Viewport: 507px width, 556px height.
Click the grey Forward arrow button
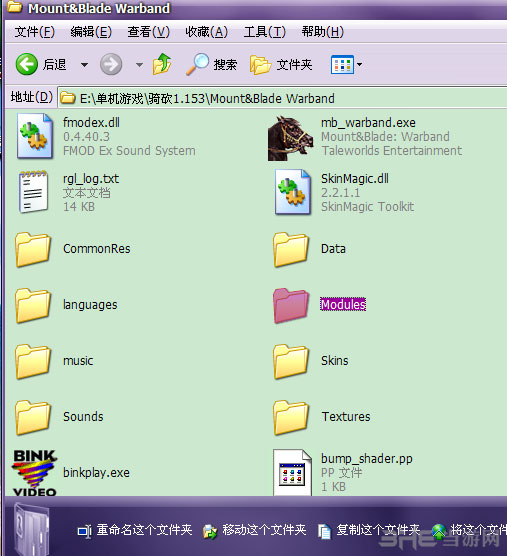click(x=111, y=64)
